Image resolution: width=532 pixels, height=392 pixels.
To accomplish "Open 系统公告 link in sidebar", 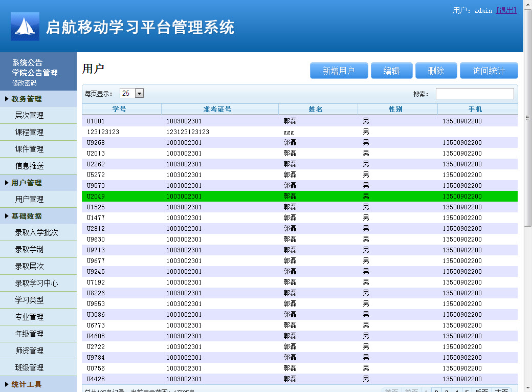I will click(28, 62).
